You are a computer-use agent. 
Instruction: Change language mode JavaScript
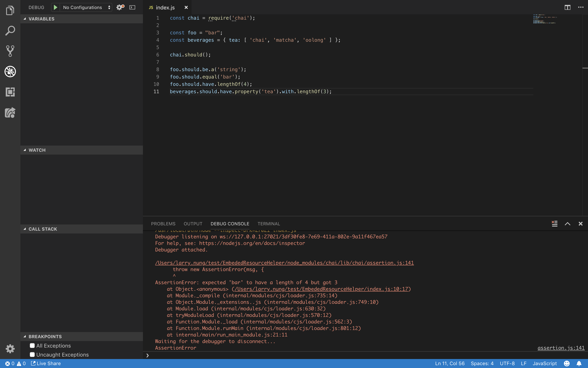click(545, 363)
